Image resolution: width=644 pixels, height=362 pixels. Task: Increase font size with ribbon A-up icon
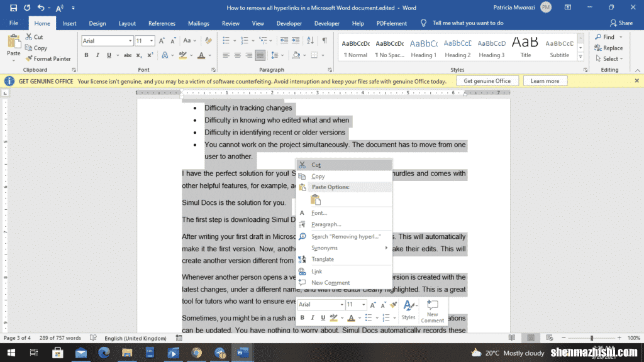point(162,41)
